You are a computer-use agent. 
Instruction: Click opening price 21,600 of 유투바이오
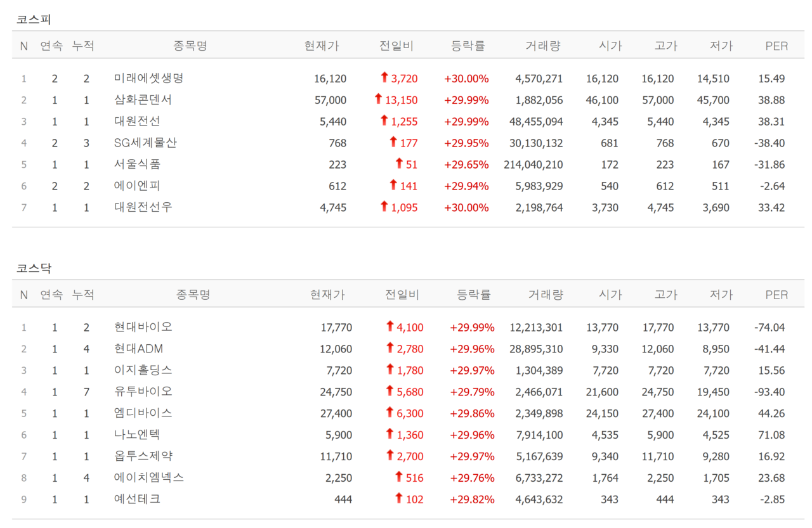[x=603, y=392]
